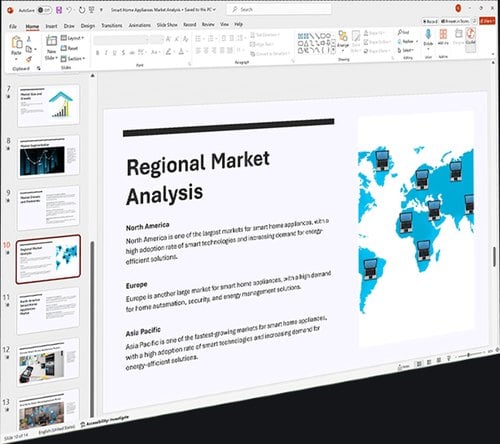This screenshot has height=444, width=500.
Task: Click the Arrange shapes icon
Action: (x=343, y=36)
